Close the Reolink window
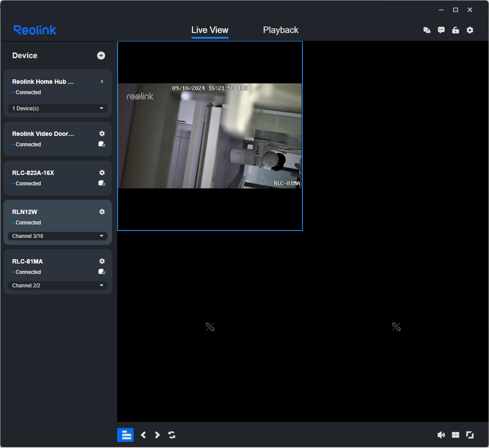Viewport: 489px width, 448px height. tap(470, 10)
